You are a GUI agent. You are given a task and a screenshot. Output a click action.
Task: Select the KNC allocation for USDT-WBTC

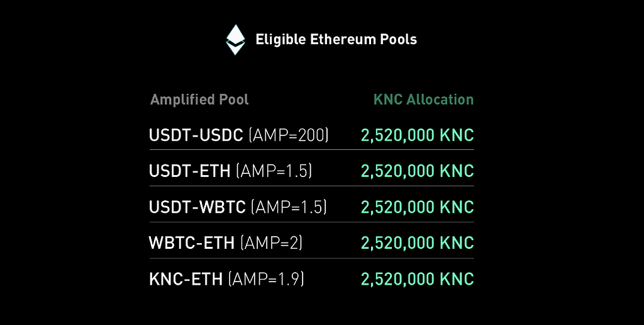[x=417, y=207]
